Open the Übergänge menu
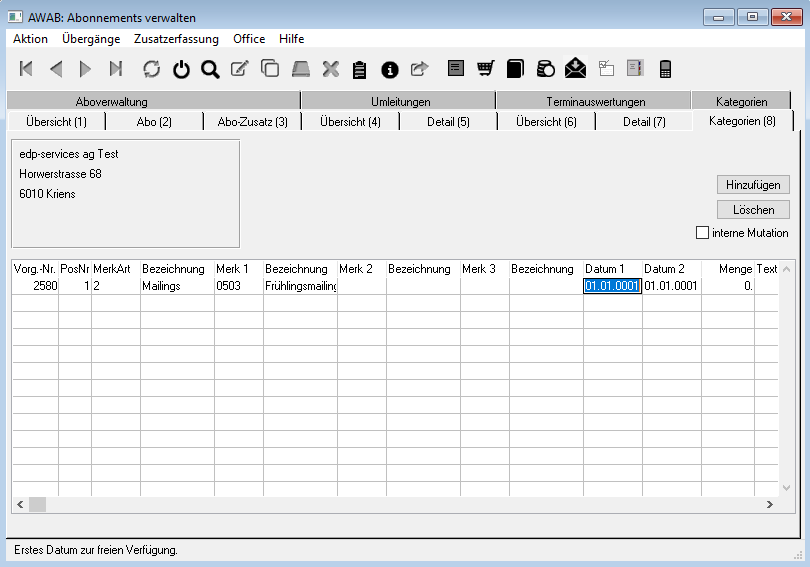The width and height of the screenshot is (810, 567). pyautogui.click(x=91, y=39)
